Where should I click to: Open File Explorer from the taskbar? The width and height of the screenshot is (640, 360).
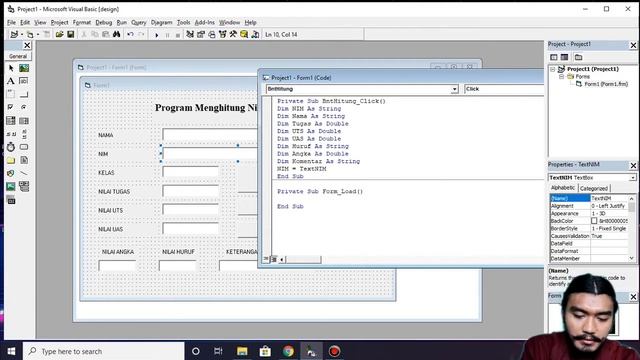[242, 351]
